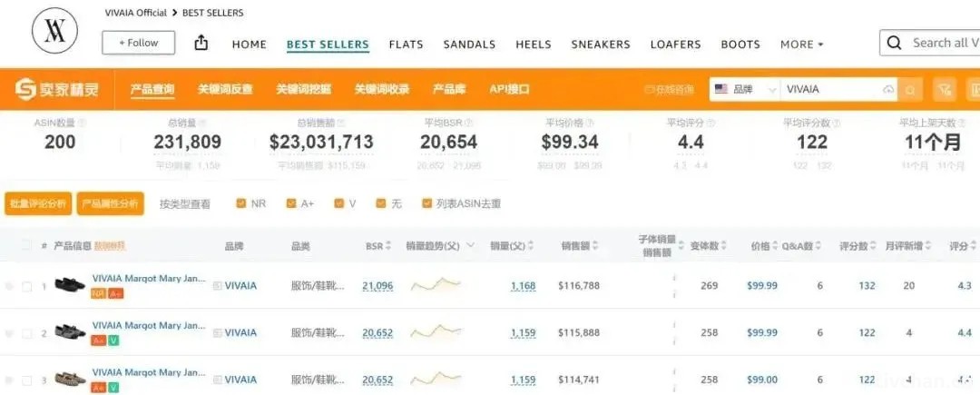Select the checkbox for product row 2
This screenshot has width=980, height=395.
click(27, 334)
